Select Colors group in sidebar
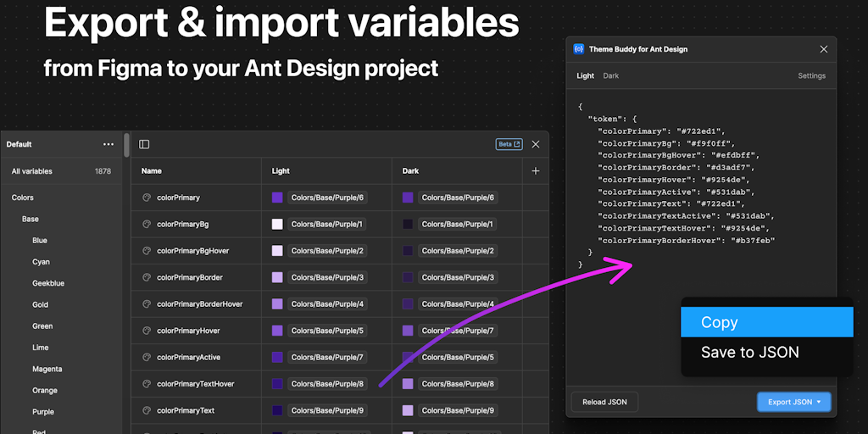 coord(23,198)
